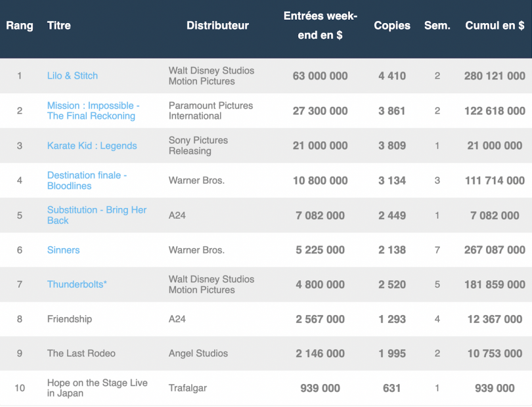Select the Distributeur column header
The image size is (532, 407).
217,26
